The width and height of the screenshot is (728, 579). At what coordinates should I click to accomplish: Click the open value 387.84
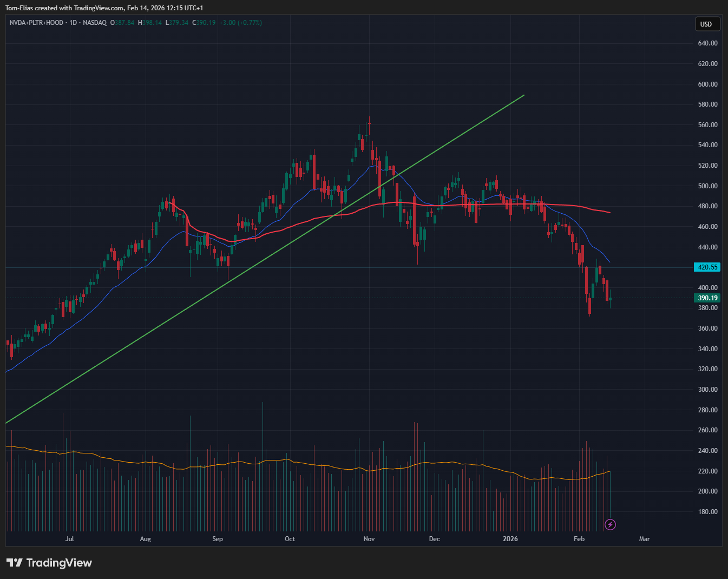click(x=124, y=23)
